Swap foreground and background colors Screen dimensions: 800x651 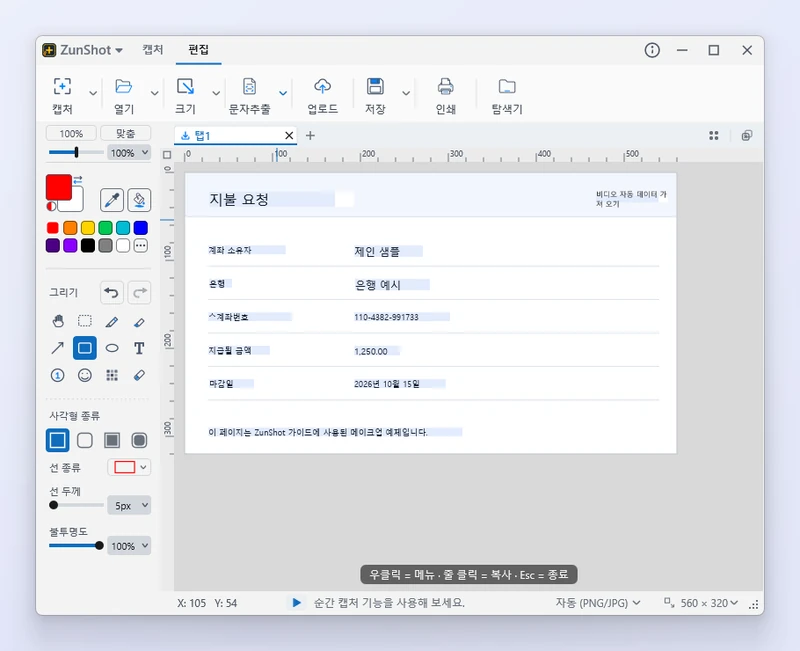78,180
